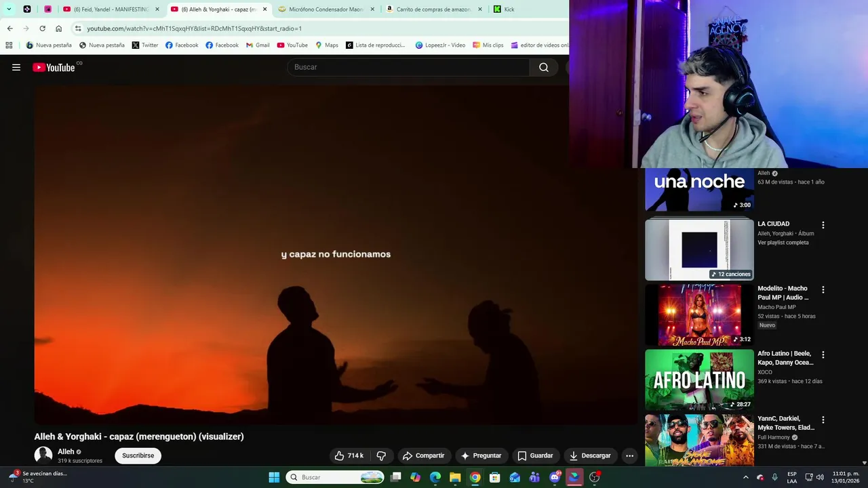The height and width of the screenshot is (488, 868).
Task: Click the Preguntar button
Action: point(481,455)
